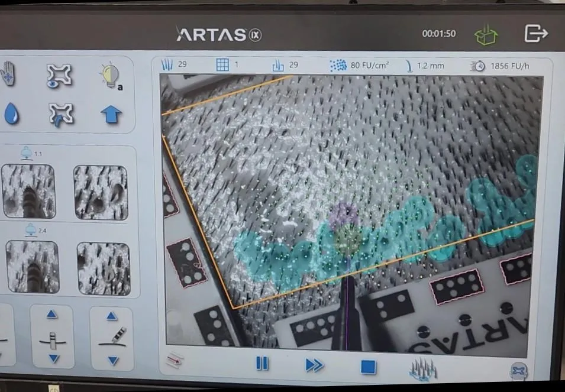The width and height of the screenshot is (565, 392).
Task: Pause the harvesting procedure
Action: (x=262, y=364)
